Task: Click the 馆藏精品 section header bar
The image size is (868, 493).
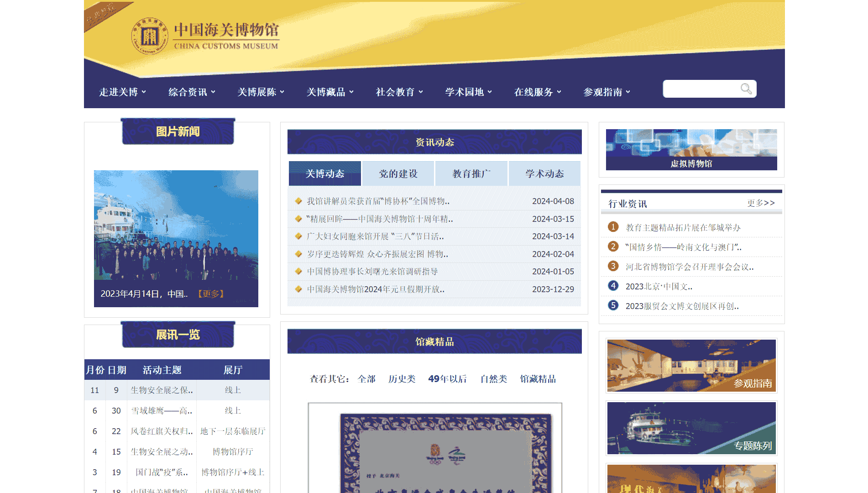Action: point(434,341)
